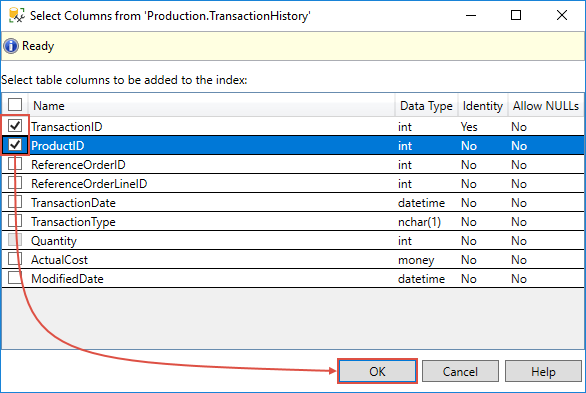Sort by the Name column header

tap(212, 106)
